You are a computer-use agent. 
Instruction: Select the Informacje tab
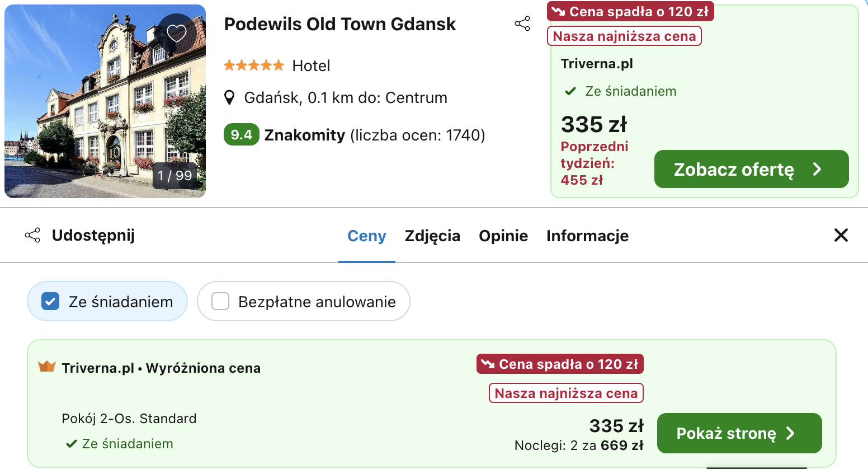point(587,236)
